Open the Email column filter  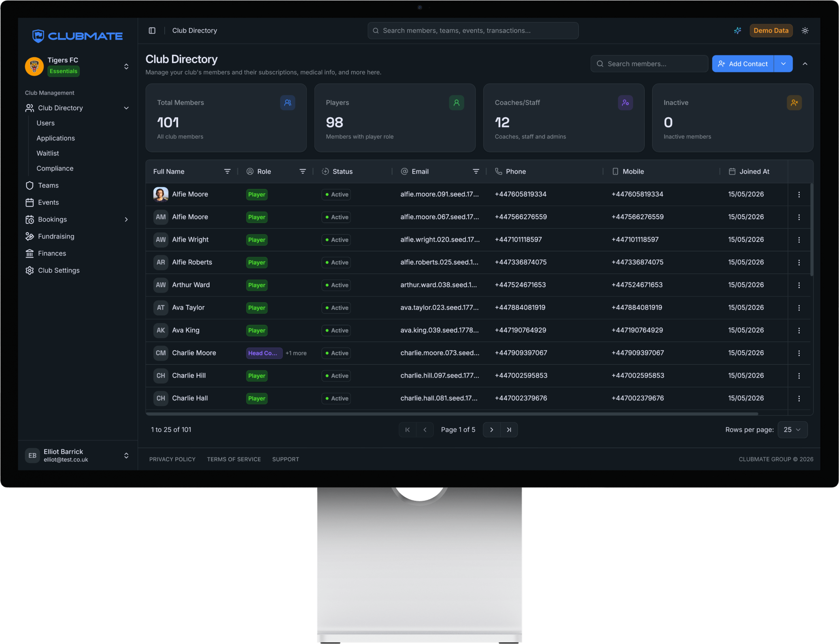coord(476,172)
